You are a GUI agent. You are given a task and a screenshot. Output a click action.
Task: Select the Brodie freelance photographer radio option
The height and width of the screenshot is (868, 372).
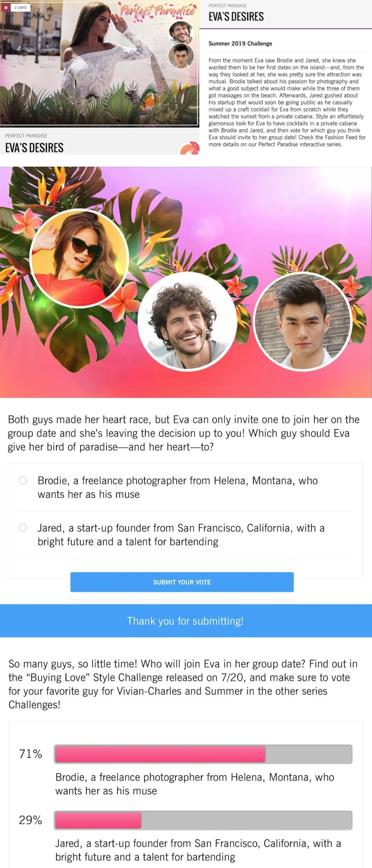click(23, 480)
